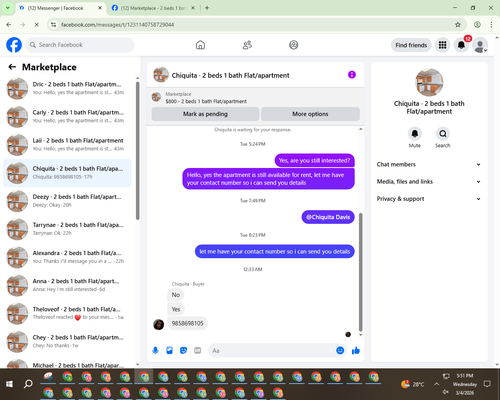Open Alexandra conversation
The height and width of the screenshot is (400, 500).
click(x=67, y=257)
